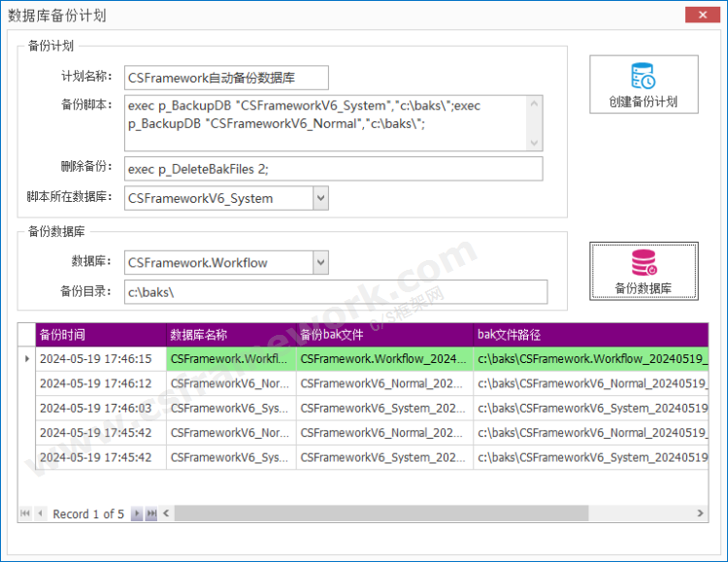Click the backup directory c:\baks\ field
Image resolution: width=728 pixels, height=562 pixels.
335,292
